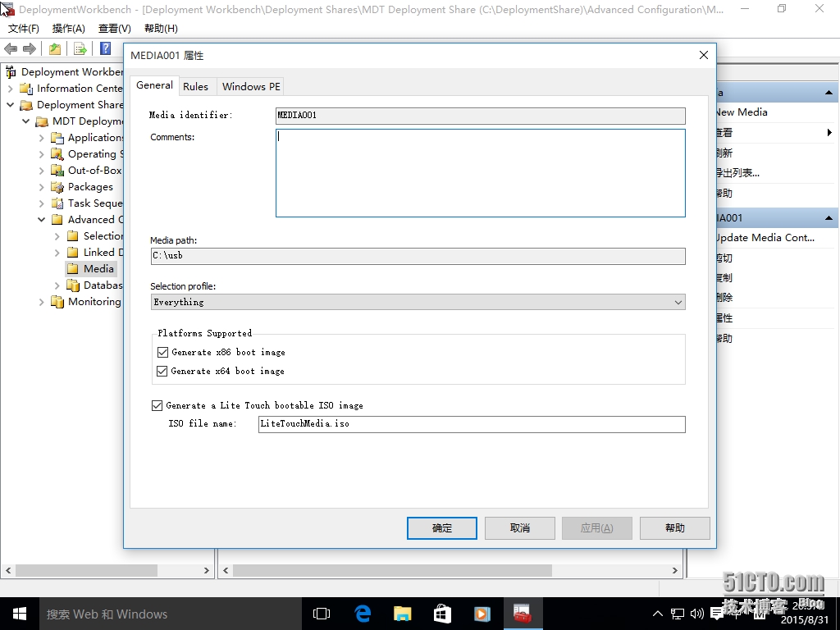Toggle Generate x64 boot image checkbox
The height and width of the screenshot is (630, 840).
point(162,371)
